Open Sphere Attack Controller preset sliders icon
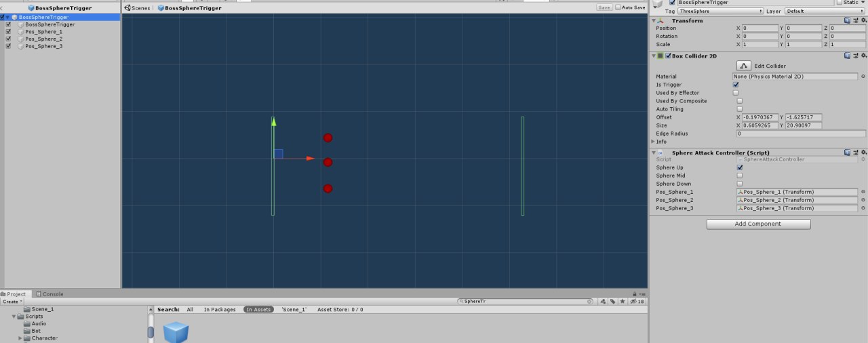 tap(855, 153)
